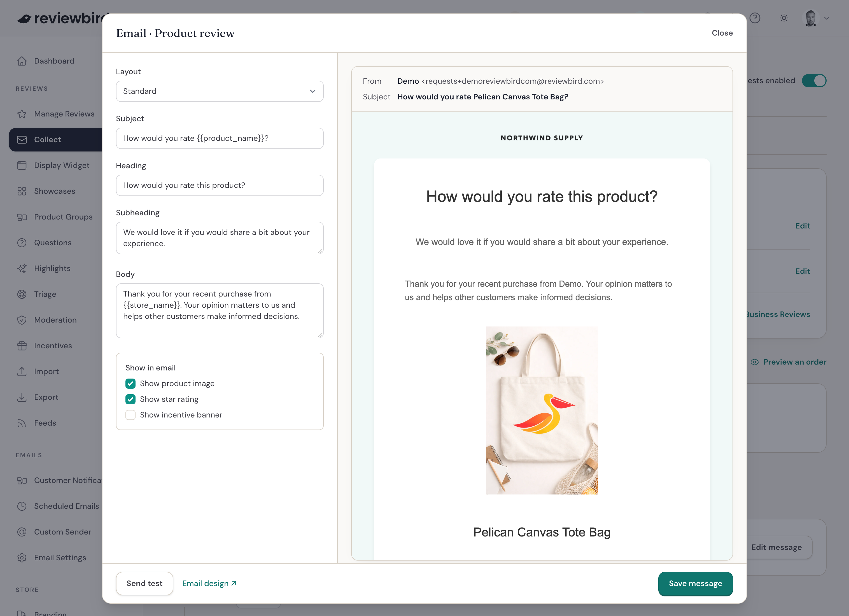Screen dimensions: 849x616
Task: Open the Moderation sidebar item
Action: [x=55, y=320]
